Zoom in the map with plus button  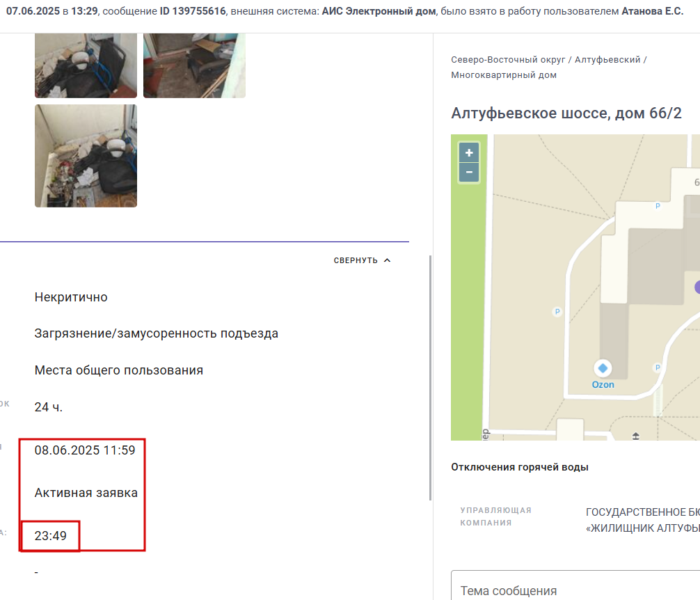[x=469, y=153]
